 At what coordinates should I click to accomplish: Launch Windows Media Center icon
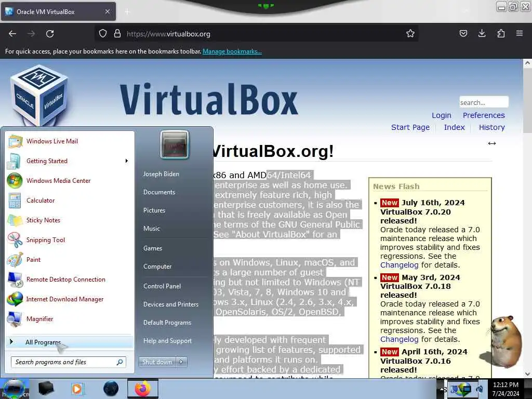[x=15, y=180]
